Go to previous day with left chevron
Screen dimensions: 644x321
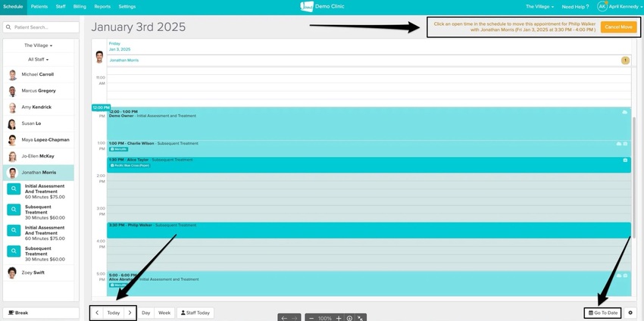[x=96, y=313]
